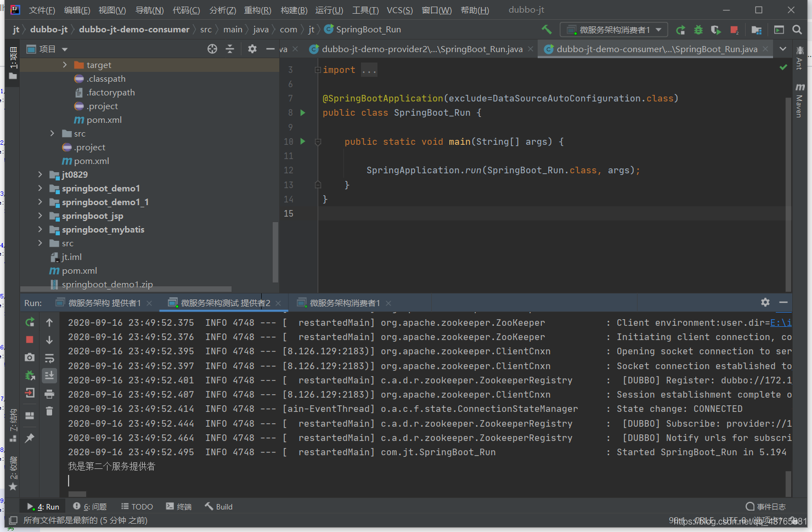The image size is (812, 532).
Task: Toggle soft-wrap in console output
Action: (49, 358)
